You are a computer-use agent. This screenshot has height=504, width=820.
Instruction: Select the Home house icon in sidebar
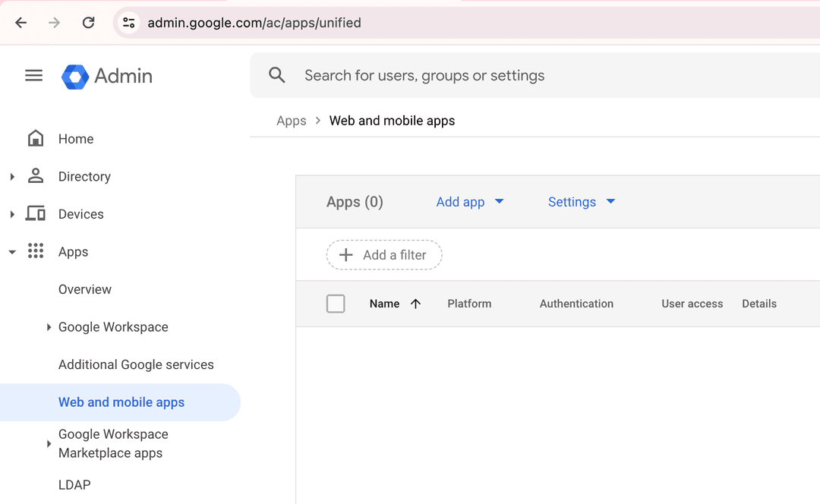tap(35, 138)
